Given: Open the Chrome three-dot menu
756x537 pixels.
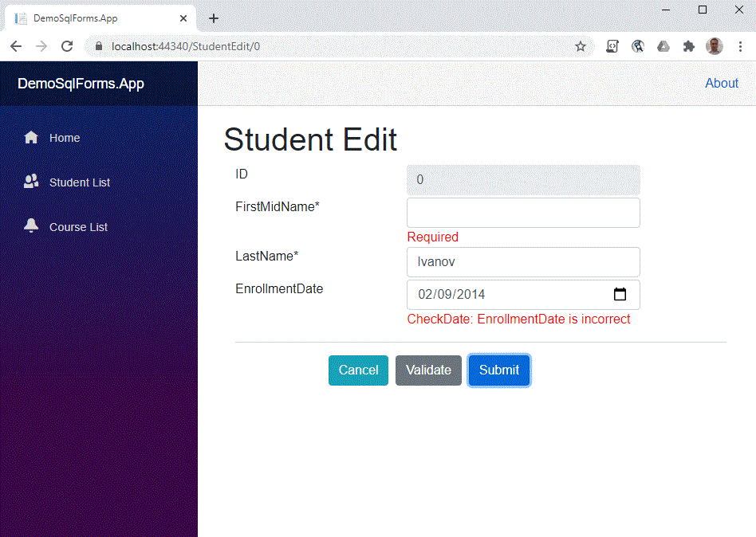Looking at the screenshot, I should 740,46.
